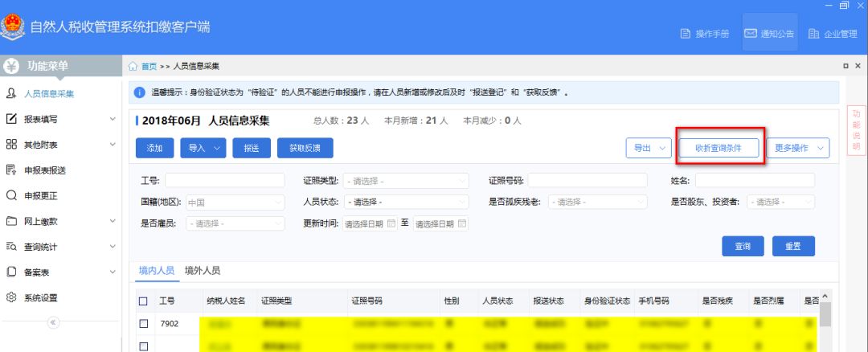
Task: Click the 姓名 input field
Action: click(x=755, y=181)
